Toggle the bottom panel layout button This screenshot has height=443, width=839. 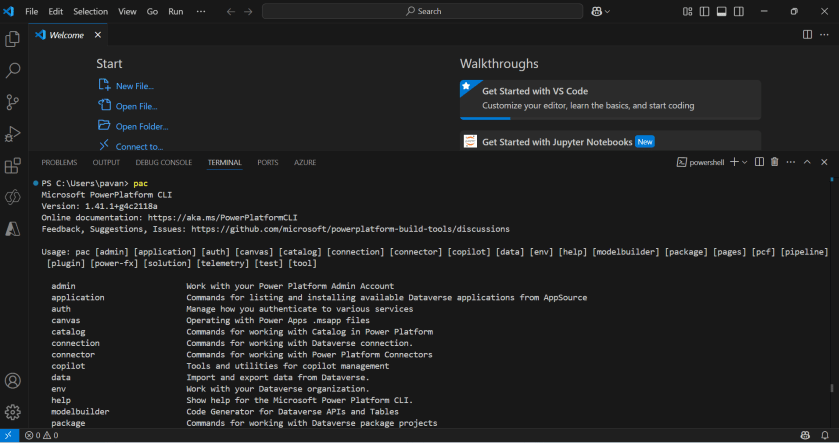[x=720, y=11]
